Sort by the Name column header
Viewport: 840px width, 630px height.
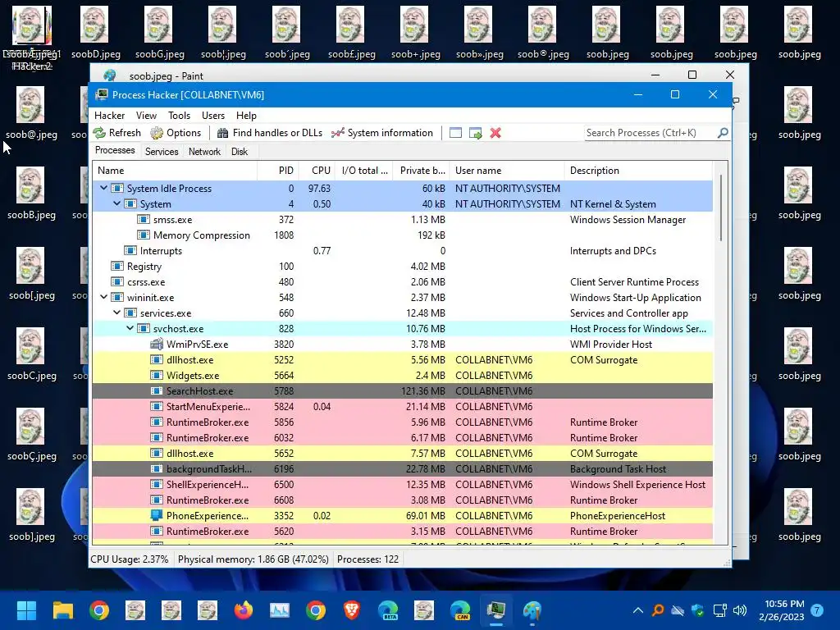click(175, 171)
